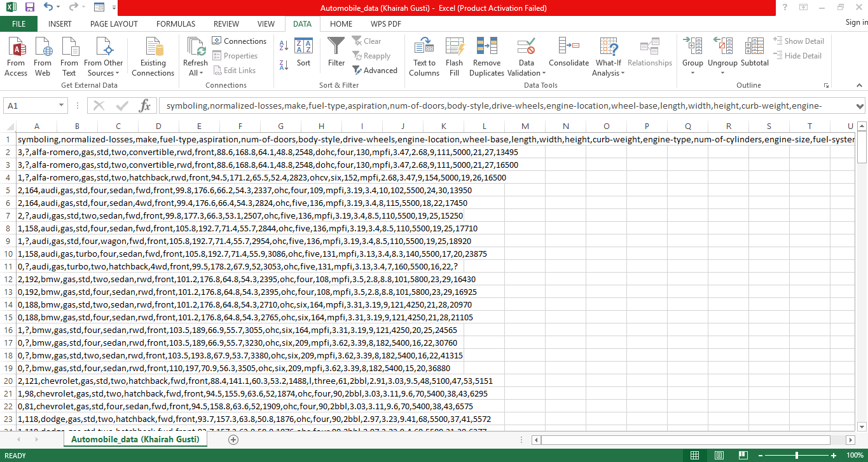Click the Group icon

tap(692, 47)
